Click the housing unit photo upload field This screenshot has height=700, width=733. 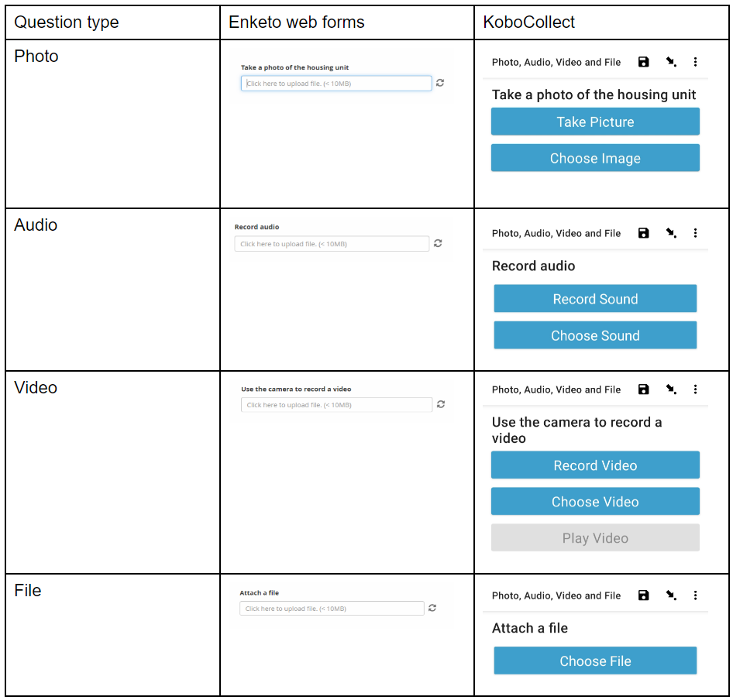tap(336, 83)
